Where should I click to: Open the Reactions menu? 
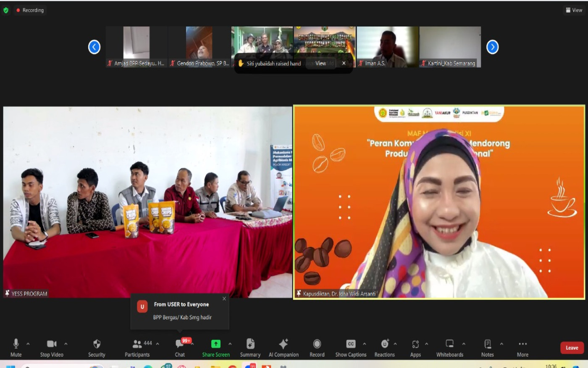[x=384, y=348]
